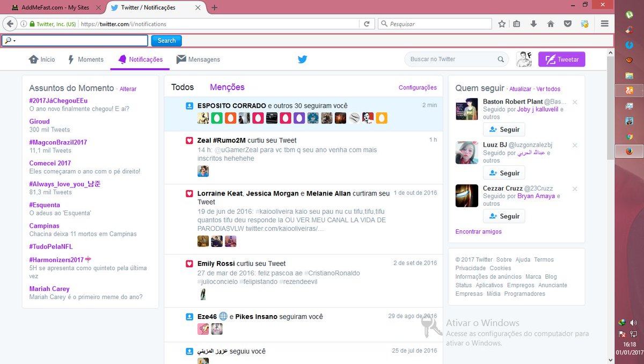Go to the Início home icon

coord(34,59)
